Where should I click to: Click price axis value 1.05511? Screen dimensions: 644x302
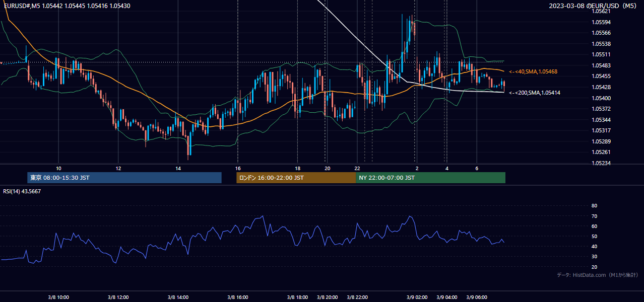(601, 54)
